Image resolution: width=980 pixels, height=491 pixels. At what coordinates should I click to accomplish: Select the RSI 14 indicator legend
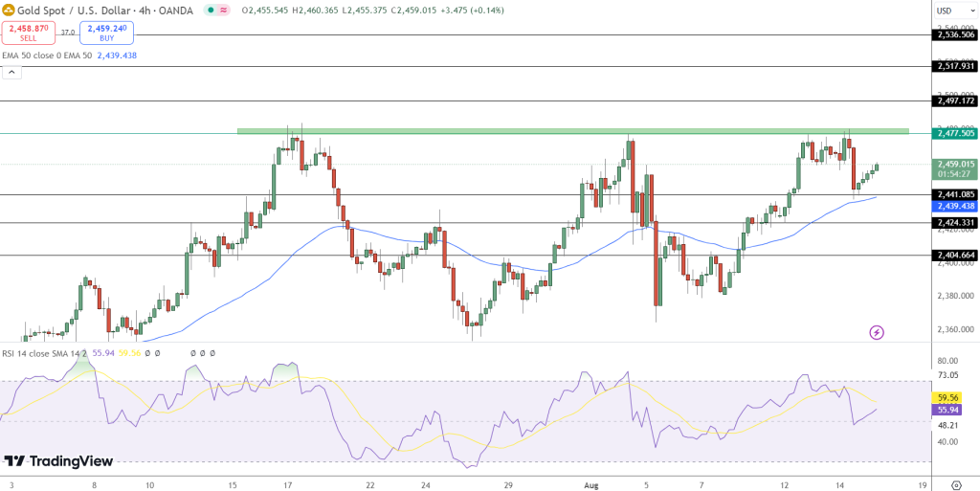(43, 353)
